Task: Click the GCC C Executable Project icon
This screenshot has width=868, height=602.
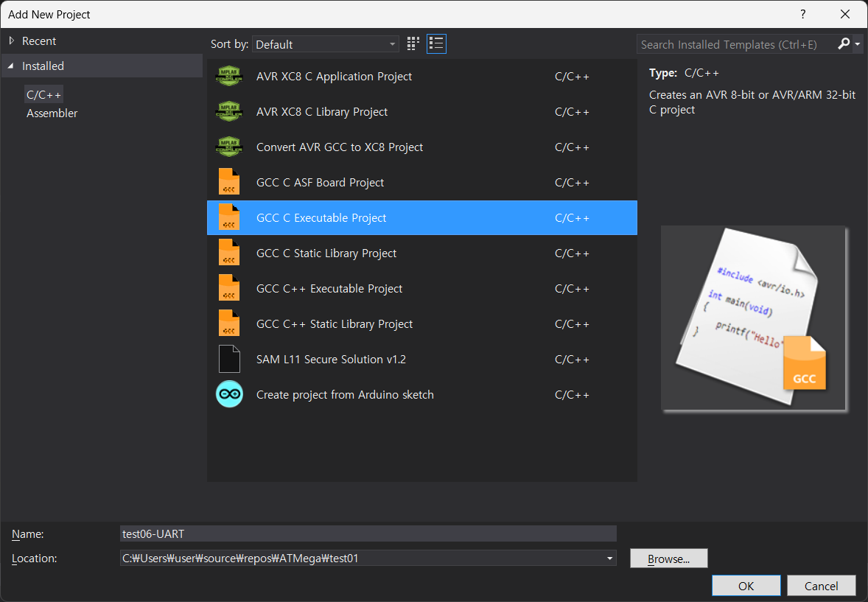Action: tap(229, 217)
